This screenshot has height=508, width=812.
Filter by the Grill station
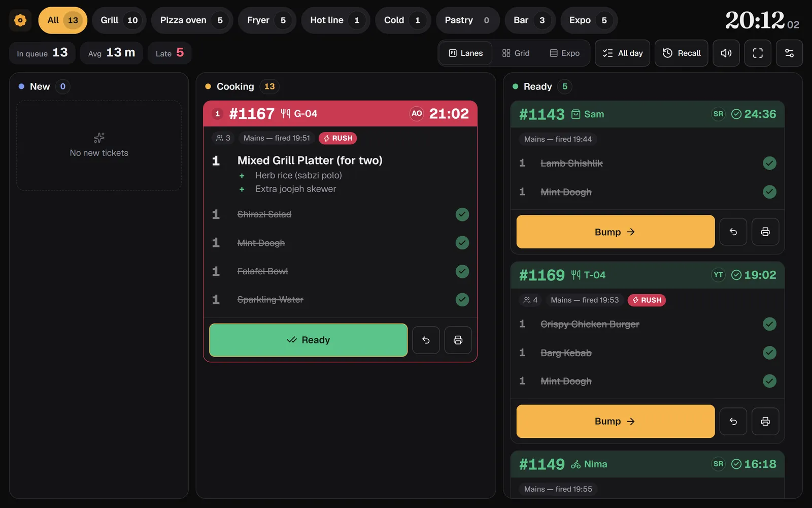point(119,20)
